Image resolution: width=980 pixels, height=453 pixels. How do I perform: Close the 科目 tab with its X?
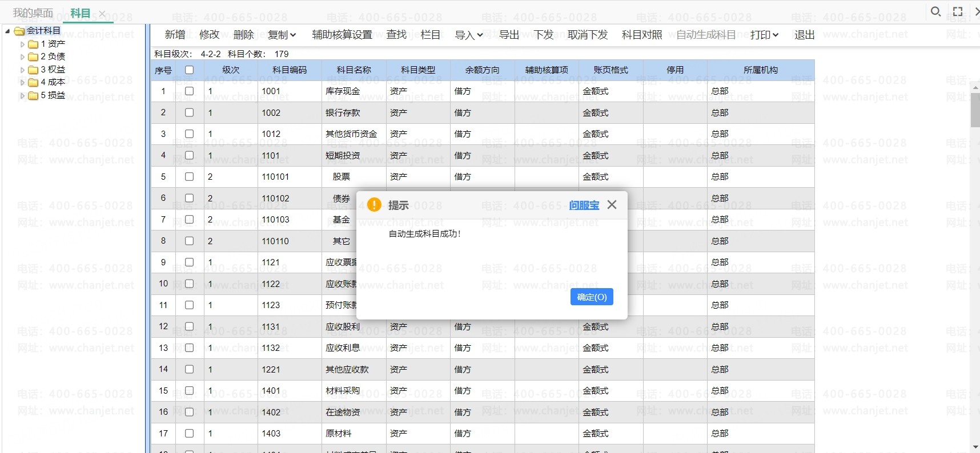click(102, 14)
